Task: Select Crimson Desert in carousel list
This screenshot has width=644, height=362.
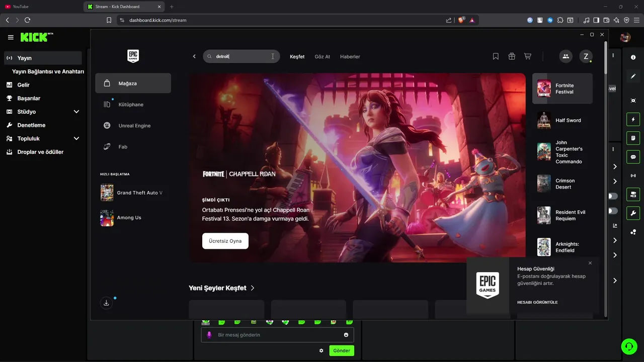Action: click(x=562, y=184)
